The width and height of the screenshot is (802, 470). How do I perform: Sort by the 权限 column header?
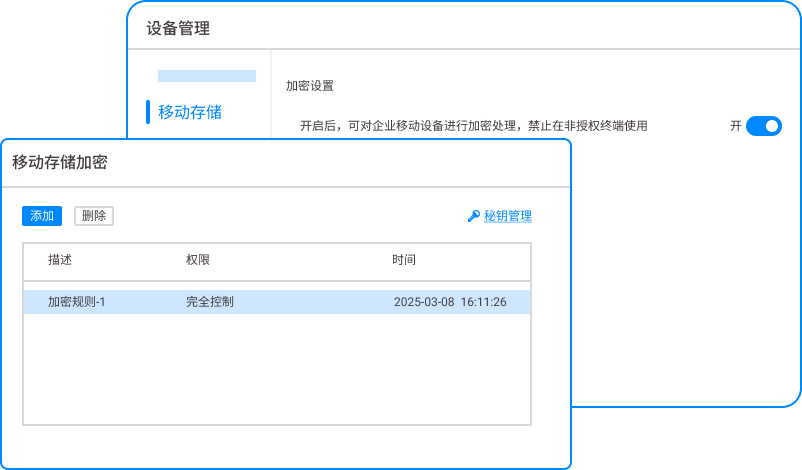(x=198, y=260)
